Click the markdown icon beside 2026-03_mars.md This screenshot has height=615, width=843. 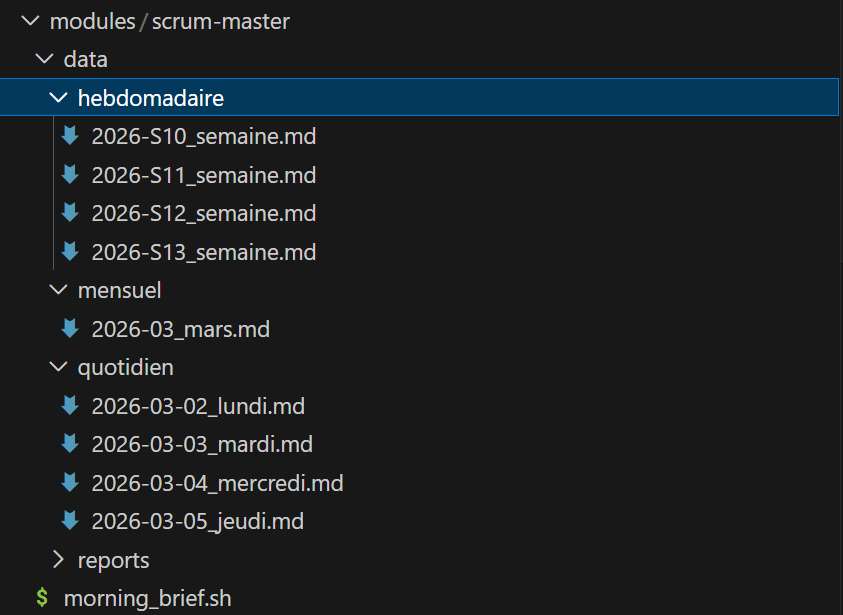click(x=70, y=328)
